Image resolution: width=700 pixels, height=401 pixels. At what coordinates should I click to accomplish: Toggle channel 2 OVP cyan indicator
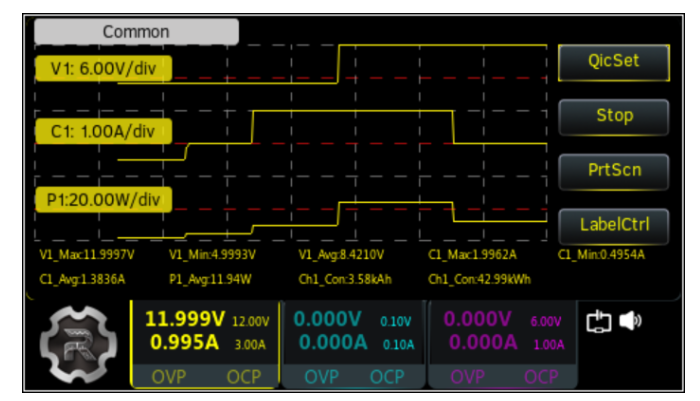(x=321, y=377)
